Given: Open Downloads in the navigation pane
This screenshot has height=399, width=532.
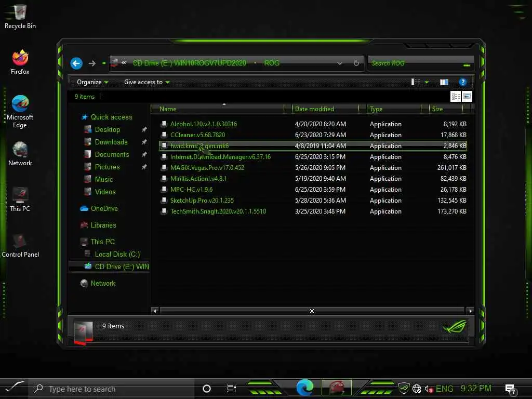Looking at the screenshot, I should coord(111,142).
